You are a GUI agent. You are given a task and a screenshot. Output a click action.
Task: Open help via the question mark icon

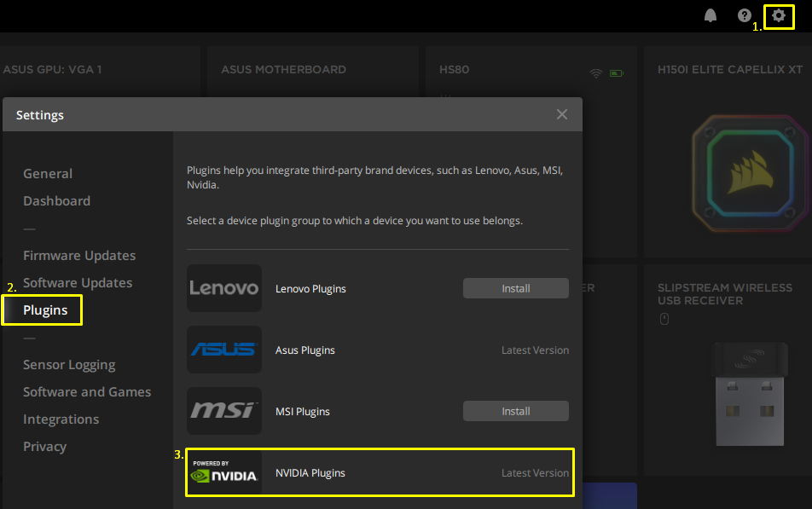pyautogui.click(x=744, y=14)
